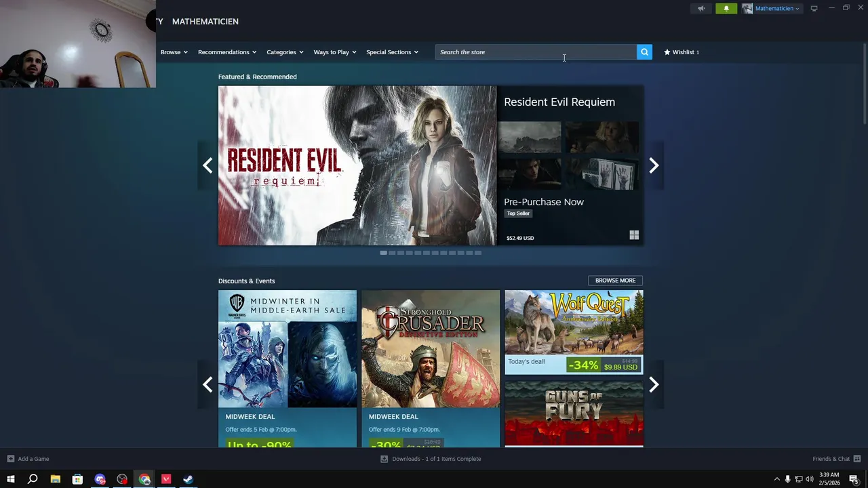The image size is (868, 488).
Task: Click the Wishlist star icon
Action: [667, 52]
